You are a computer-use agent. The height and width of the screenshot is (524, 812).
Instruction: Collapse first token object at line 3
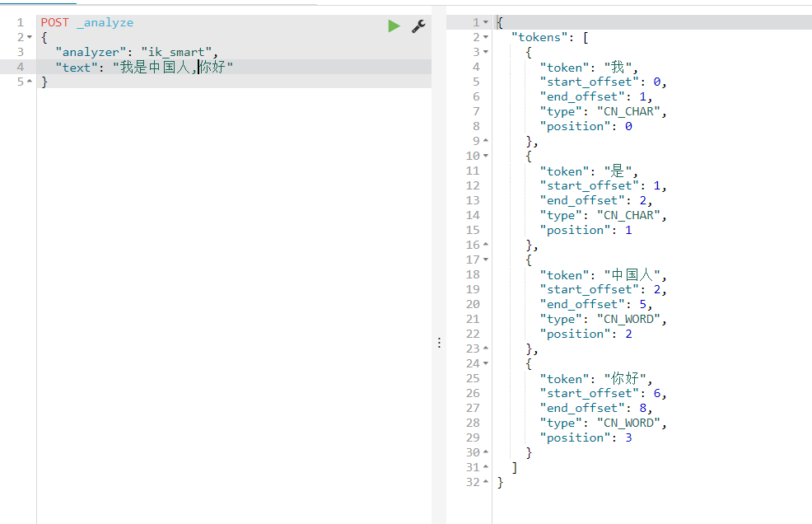pos(486,52)
